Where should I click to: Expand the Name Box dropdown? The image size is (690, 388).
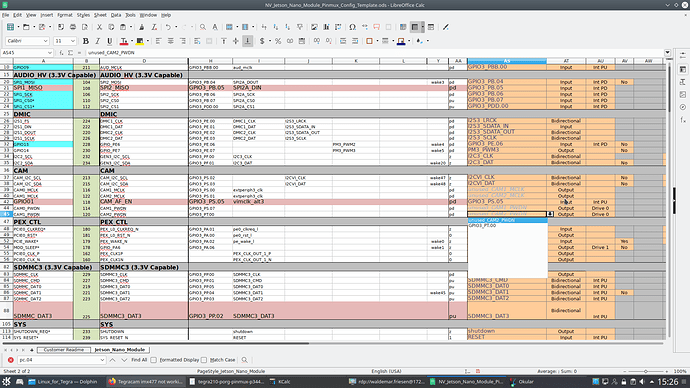pyautogui.click(x=49, y=53)
